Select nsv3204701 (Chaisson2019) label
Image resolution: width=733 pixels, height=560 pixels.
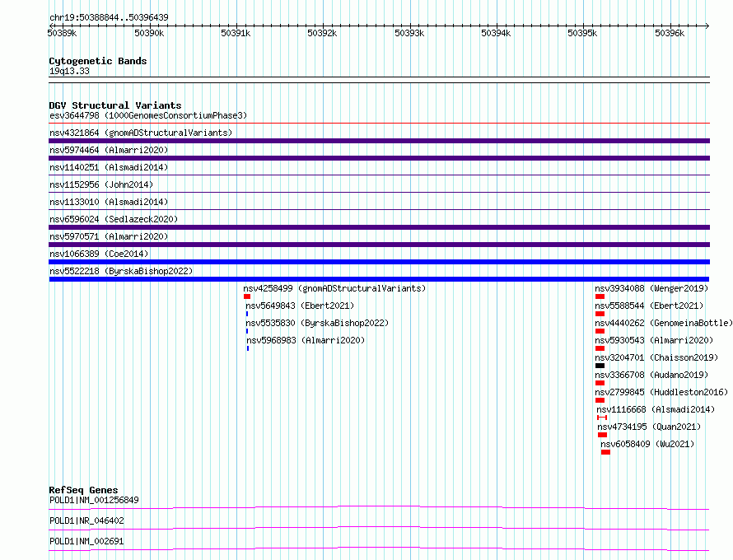656,357
